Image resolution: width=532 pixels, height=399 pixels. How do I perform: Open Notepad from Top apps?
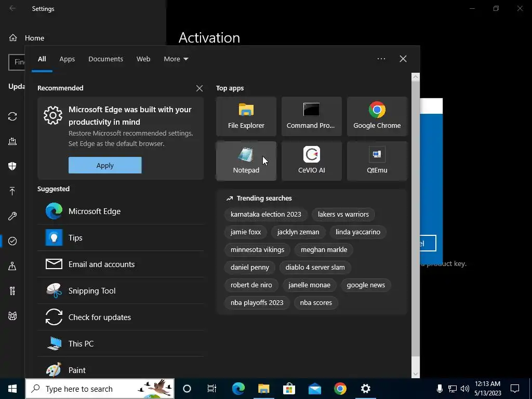[246, 161]
